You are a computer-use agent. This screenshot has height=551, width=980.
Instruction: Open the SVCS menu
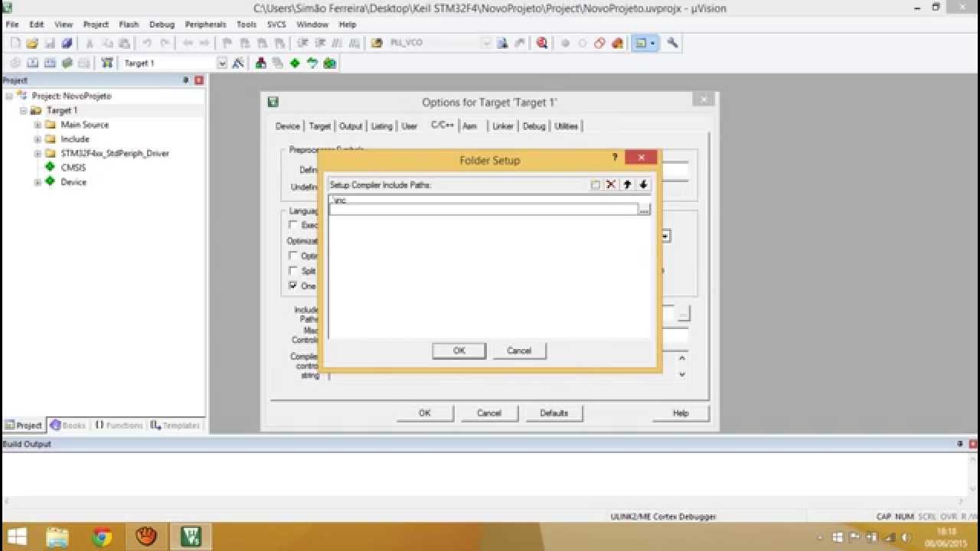point(276,24)
